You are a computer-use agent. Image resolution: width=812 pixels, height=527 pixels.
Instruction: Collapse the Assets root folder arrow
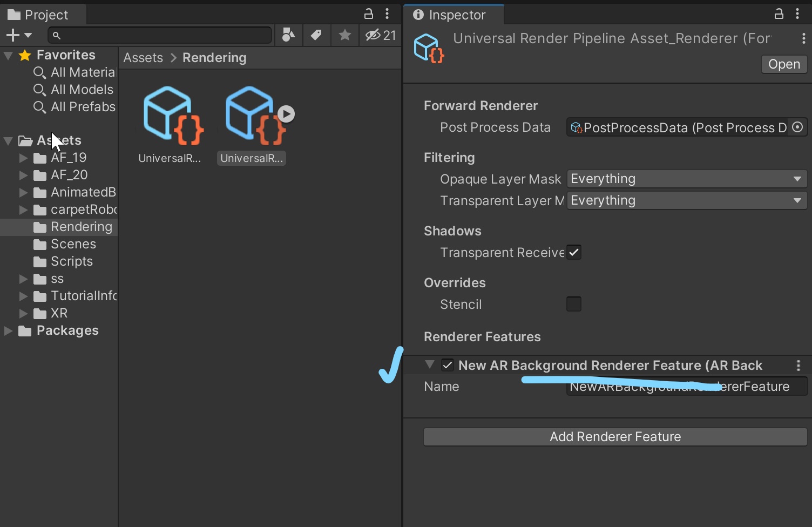(x=8, y=140)
